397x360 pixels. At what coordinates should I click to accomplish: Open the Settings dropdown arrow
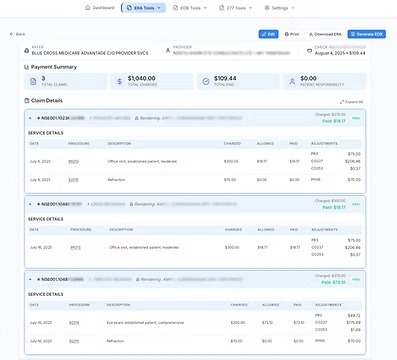pos(293,8)
